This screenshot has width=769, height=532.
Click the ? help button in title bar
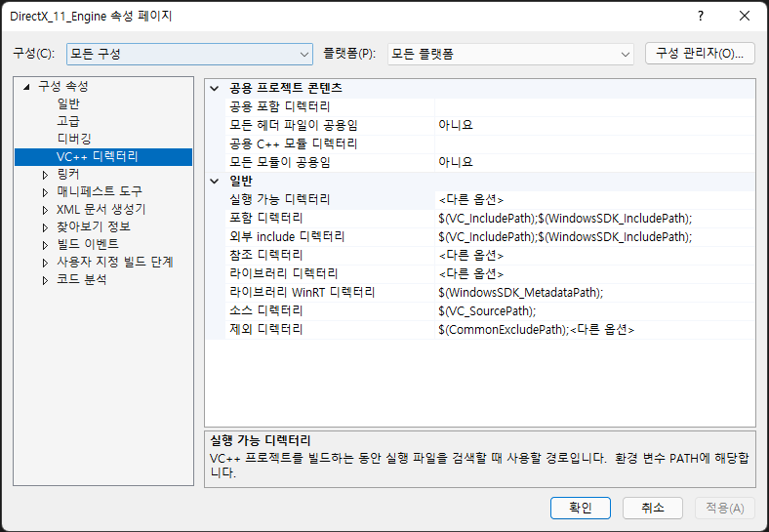tap(701, 16)
